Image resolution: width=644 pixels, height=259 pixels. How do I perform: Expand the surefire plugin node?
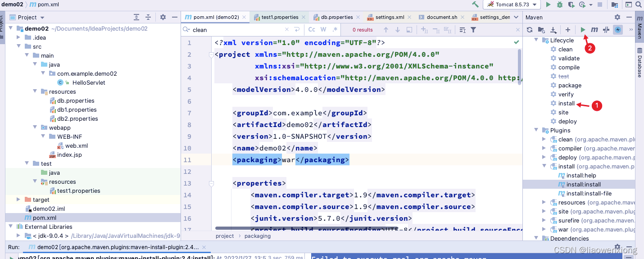pyautogui.click(x=544, y=220)
